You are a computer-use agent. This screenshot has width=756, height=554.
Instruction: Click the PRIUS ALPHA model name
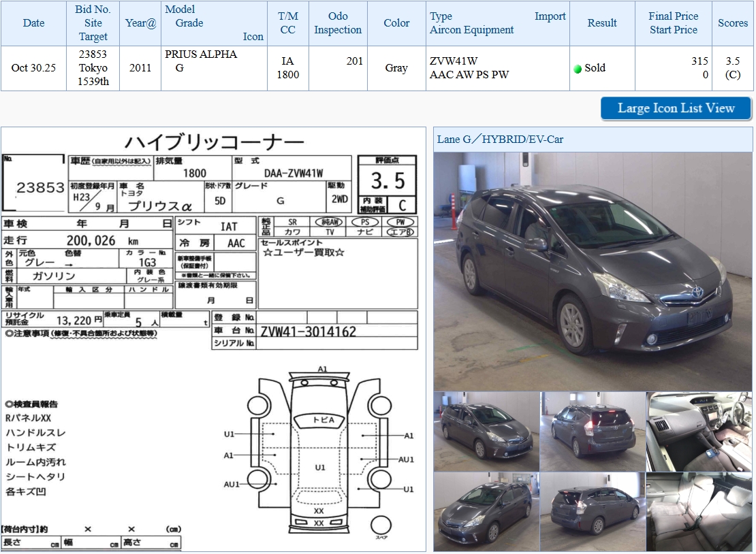point(201,54)
